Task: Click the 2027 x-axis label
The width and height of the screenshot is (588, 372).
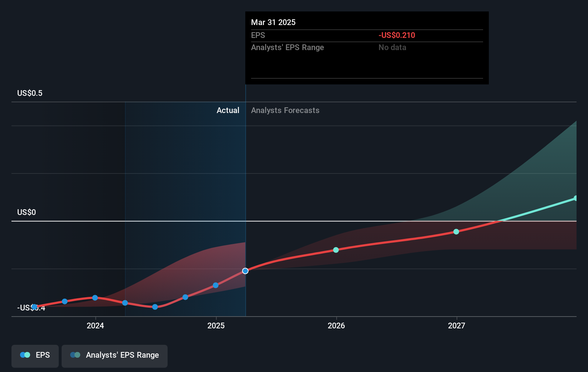Action: (x=457, y=325)
